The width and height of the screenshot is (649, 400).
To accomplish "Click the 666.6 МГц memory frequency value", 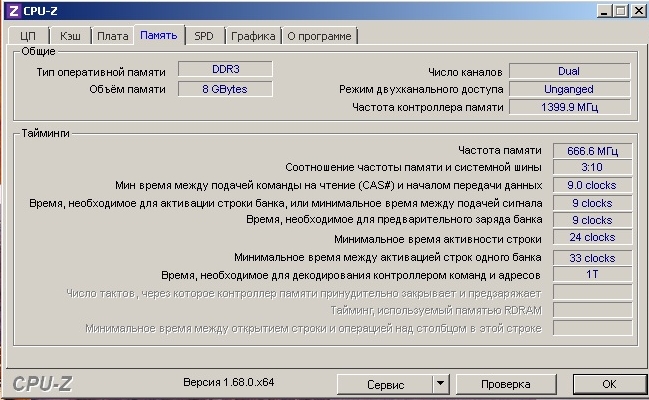I will (x=592, y=151).
